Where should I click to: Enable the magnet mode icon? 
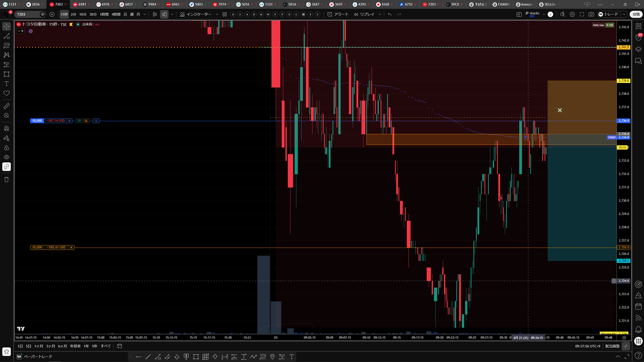click(x=7, y=128)
